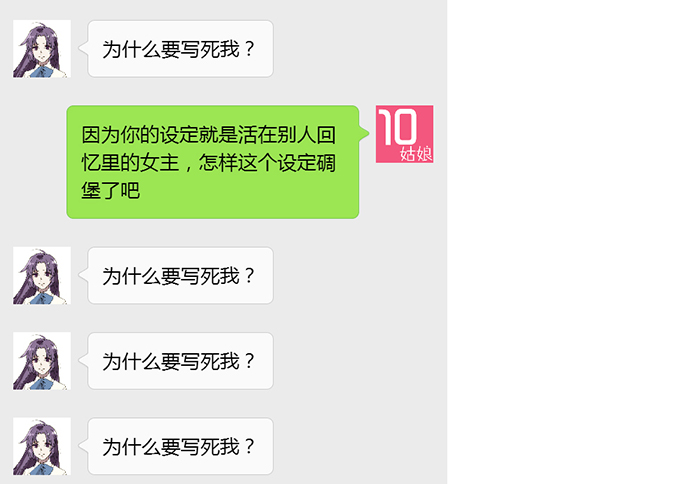The image size is (700, 484).
Task: Click the 姑娘 caption on the pink avatar
Action: (416, 154)
